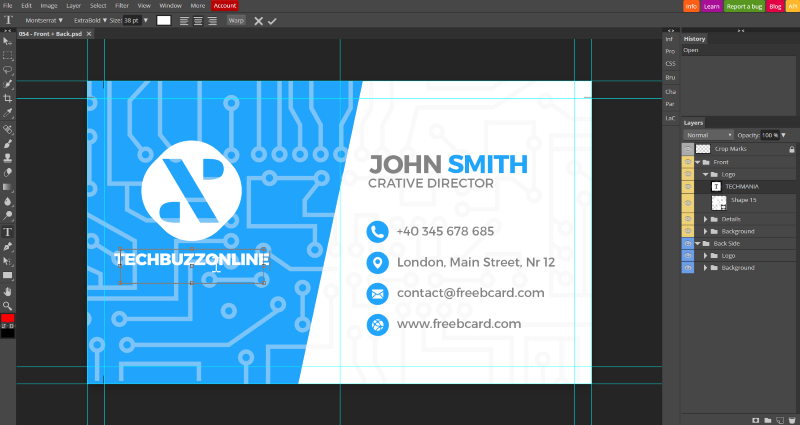Select the Pen tool
Image resolution: width=800 pixels, height=425 pixels.
[x=8, y=246]
